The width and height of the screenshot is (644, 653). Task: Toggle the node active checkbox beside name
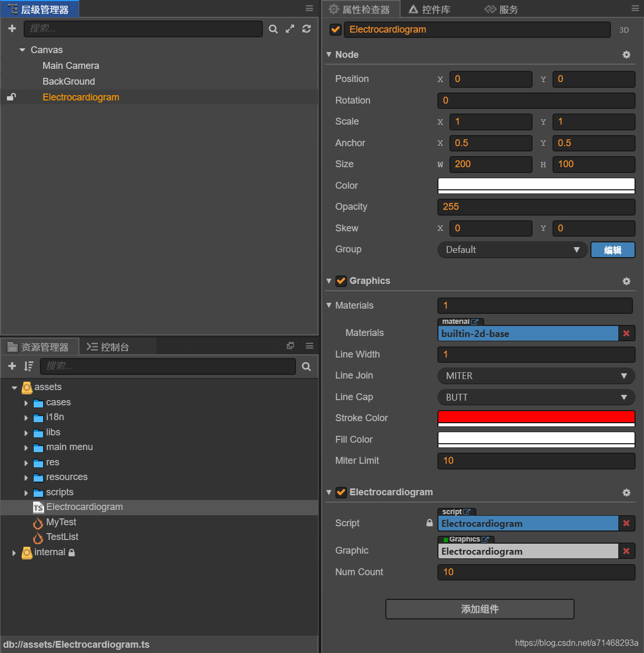pos(335,30)
